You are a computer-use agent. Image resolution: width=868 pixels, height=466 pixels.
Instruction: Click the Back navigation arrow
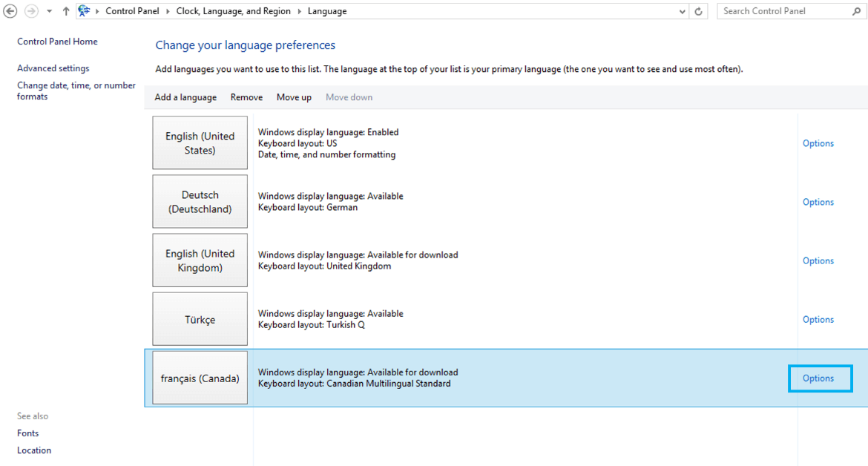(x=10, y=11)
